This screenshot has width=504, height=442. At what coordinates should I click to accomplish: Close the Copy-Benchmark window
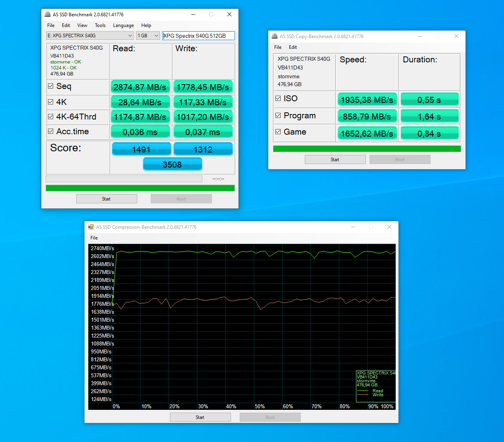[456, 36]
